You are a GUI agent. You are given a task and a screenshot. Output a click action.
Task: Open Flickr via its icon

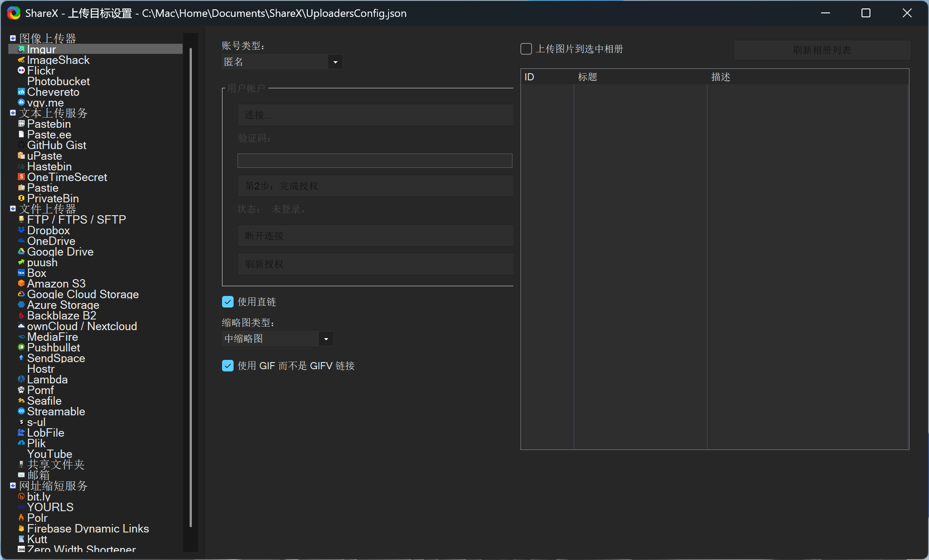pos(21,71)
